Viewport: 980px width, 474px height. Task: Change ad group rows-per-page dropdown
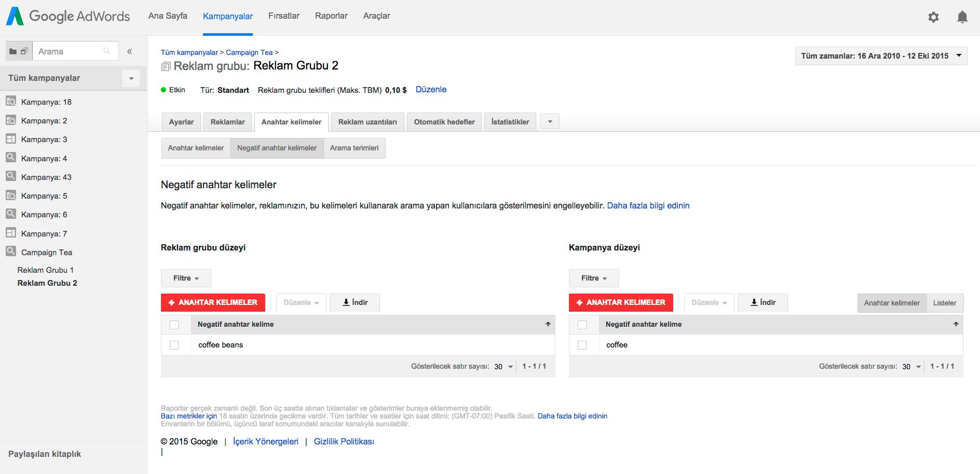(x=503, y=367)
